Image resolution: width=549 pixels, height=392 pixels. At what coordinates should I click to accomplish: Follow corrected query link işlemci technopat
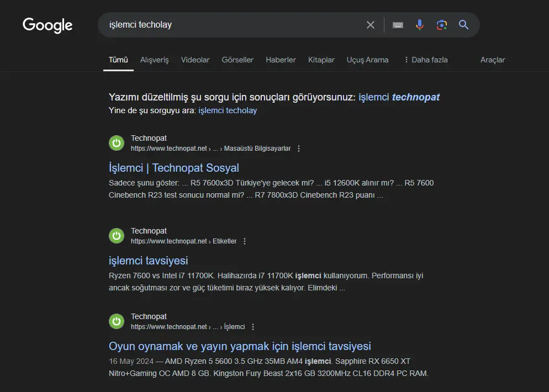coord(399,97)
